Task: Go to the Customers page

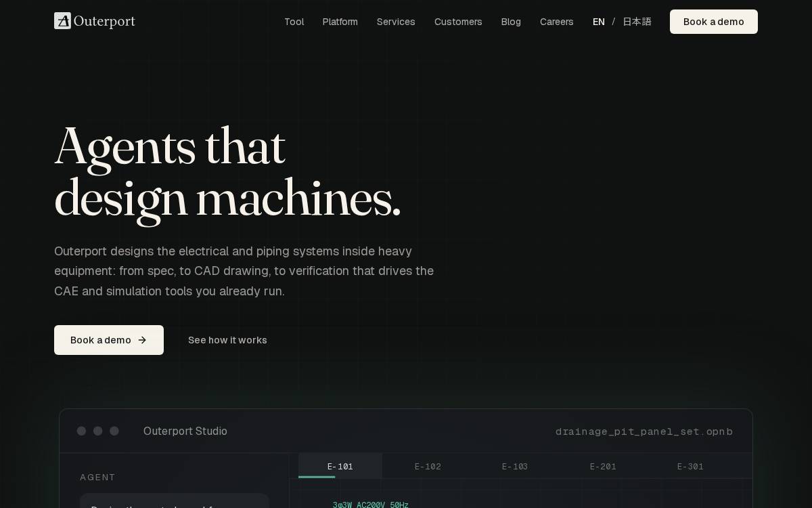Action: click(x=458, y=22)
